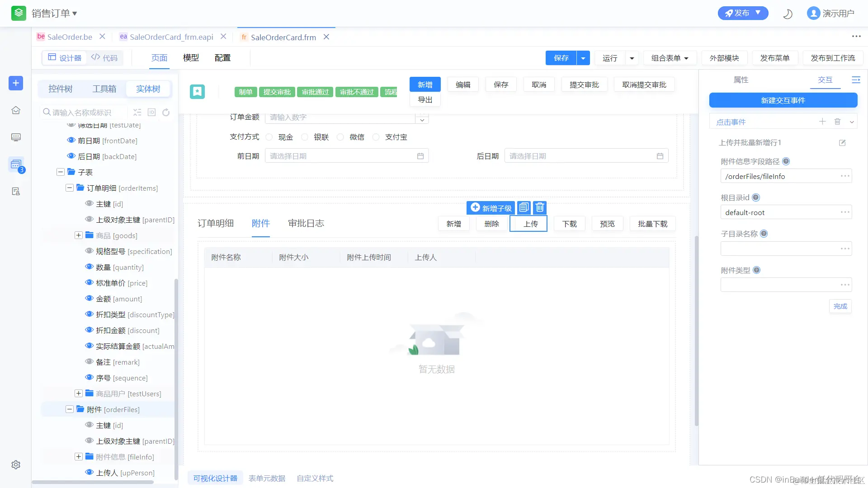Open settings gear in left sidebar
Viewport: 868px width, 488px height.
[x=16, y=465]
